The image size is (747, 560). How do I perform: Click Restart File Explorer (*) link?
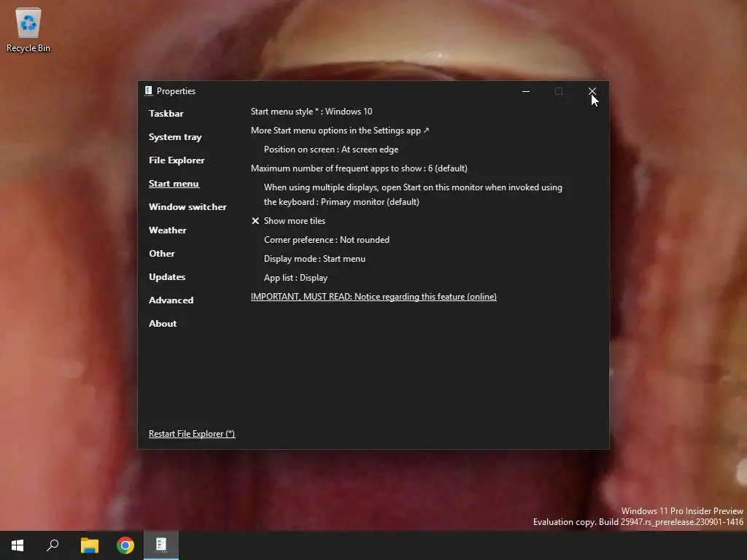pyautogui.click(x=192, y=434)
